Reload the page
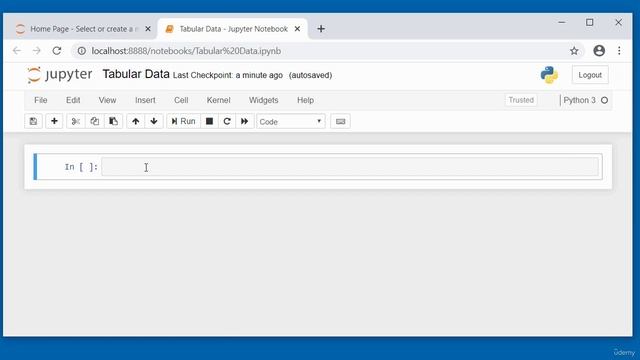 click(x=57, y=51)
